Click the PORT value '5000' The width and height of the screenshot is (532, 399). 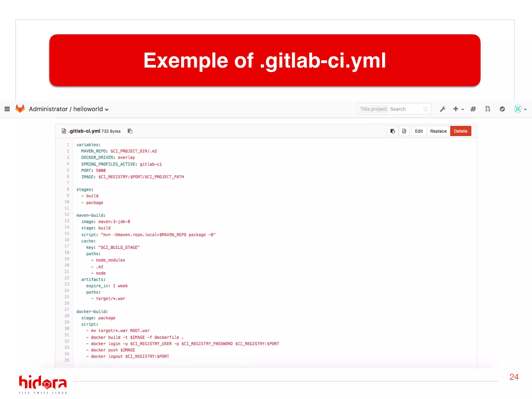pos(101,171)
